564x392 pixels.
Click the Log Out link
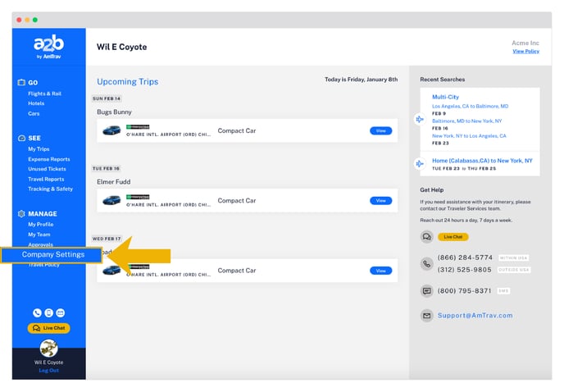click(48, 370)
